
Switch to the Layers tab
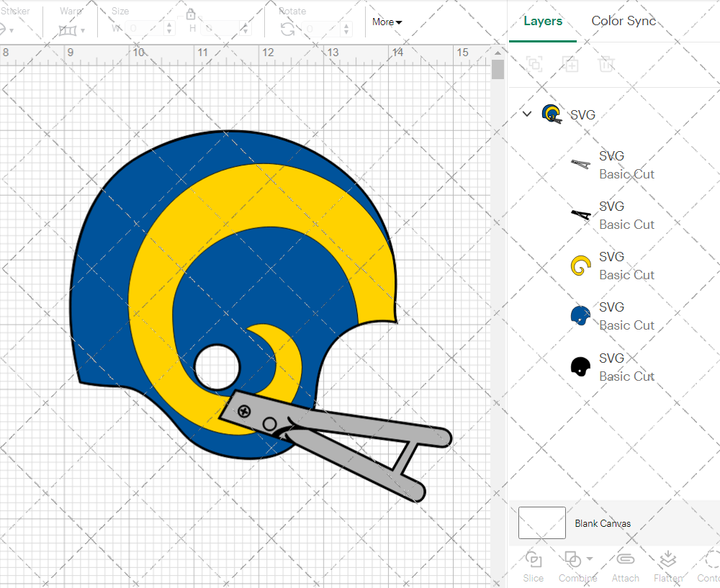pyautogui.click(x=543, y=21)
